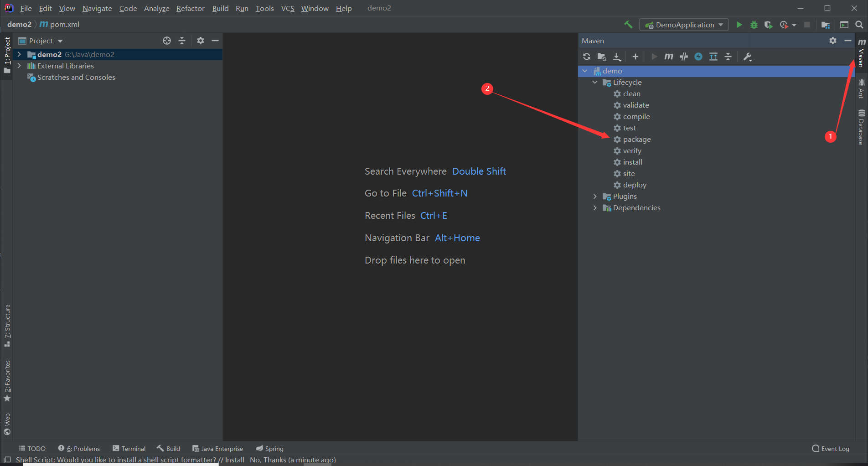Toggle Skip Tests mode lightning icon
868x466 pixels.
pos(698,57)
